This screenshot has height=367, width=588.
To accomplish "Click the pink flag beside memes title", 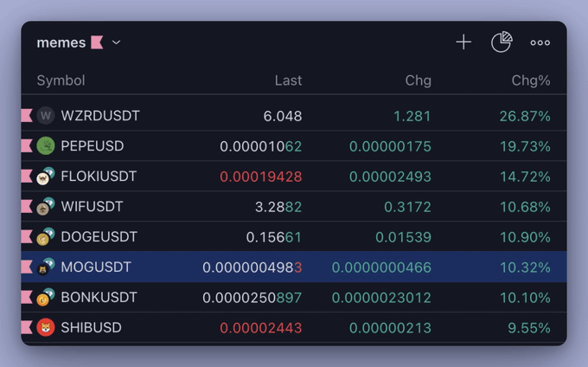I will (x=97, y=42).
